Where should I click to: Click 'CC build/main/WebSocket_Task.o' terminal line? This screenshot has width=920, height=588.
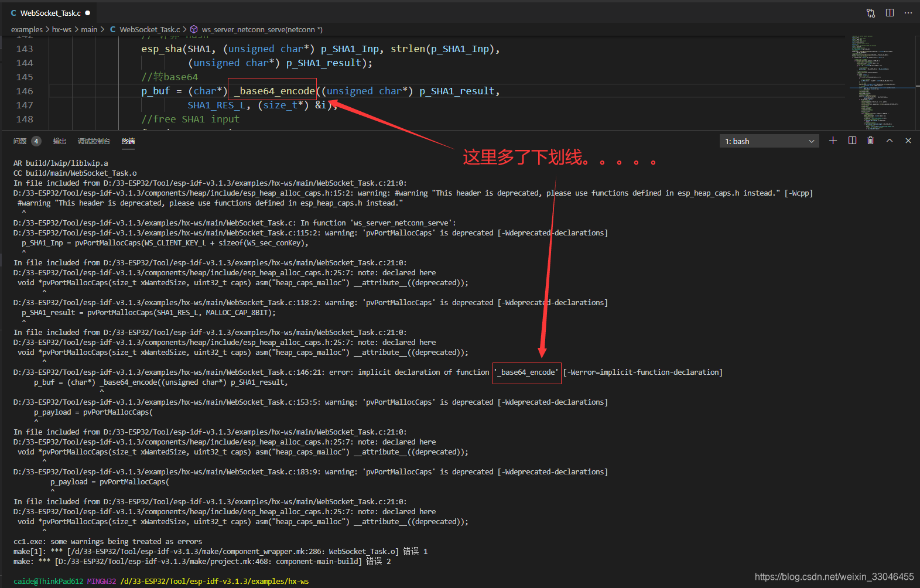click(x=75, y=173)
